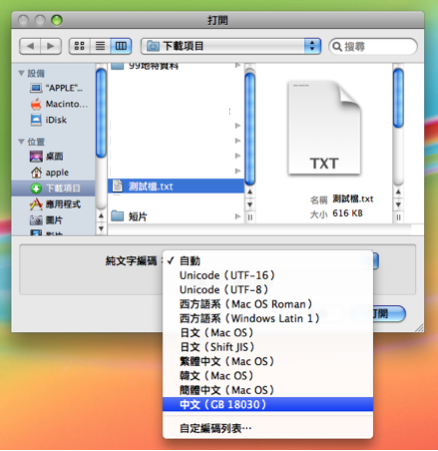Click the 測試檔.txt name in preview
The height and width of the screenshot is (451, 438).
point(353,199)
